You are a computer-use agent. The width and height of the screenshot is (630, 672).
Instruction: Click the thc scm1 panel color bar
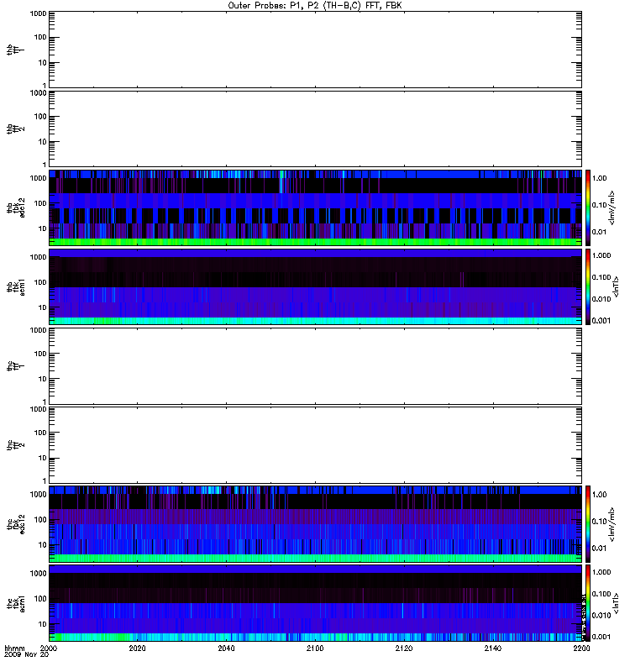tap(588, 603)
